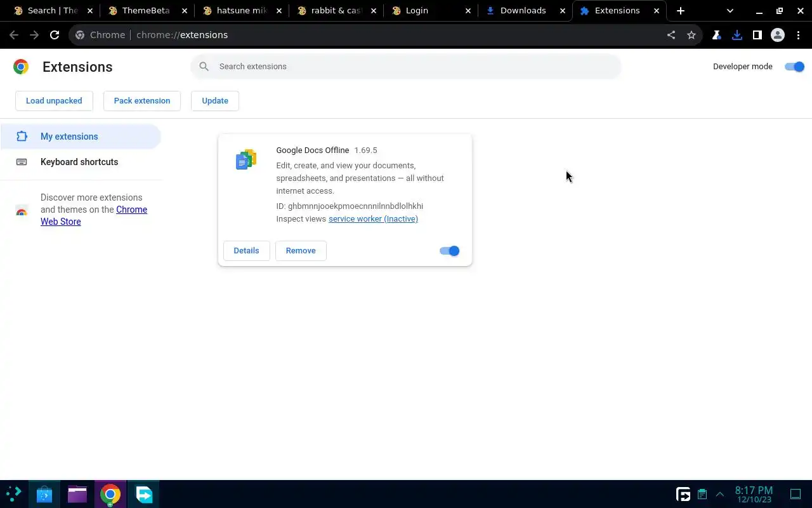Disable the Google Docs Offline extension toggle
The width and height of the screenshot is (812, 508).
[x=449, y=251]
